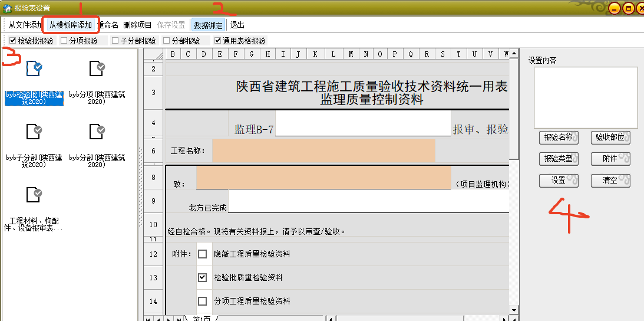This screenshot has height=321, width=644.
Task: Click the 附件 button
Action: (610, 159)
